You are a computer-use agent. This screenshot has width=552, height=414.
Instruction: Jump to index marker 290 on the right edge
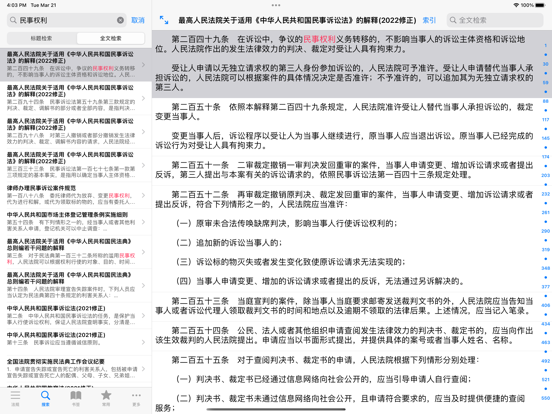[546, 231]
